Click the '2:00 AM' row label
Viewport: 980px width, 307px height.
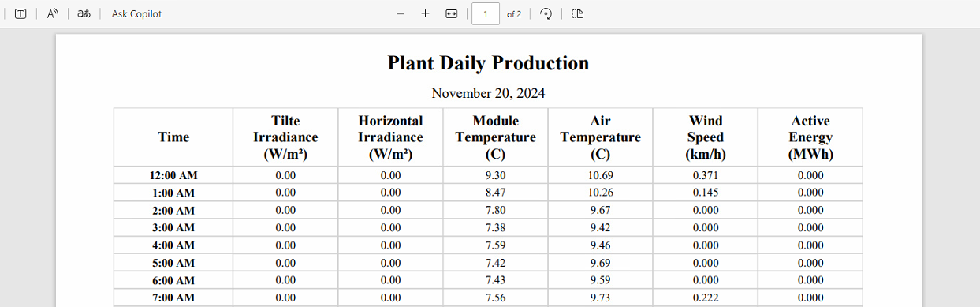[173, 211]
